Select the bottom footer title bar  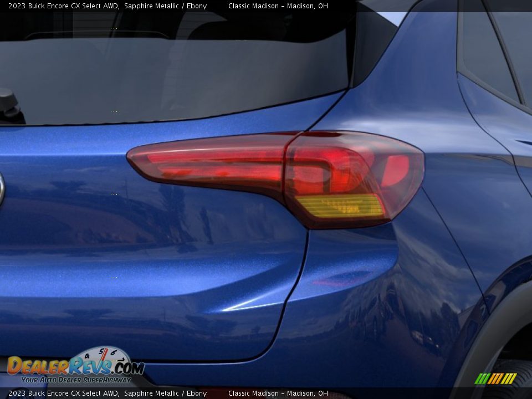coord(266,392)
